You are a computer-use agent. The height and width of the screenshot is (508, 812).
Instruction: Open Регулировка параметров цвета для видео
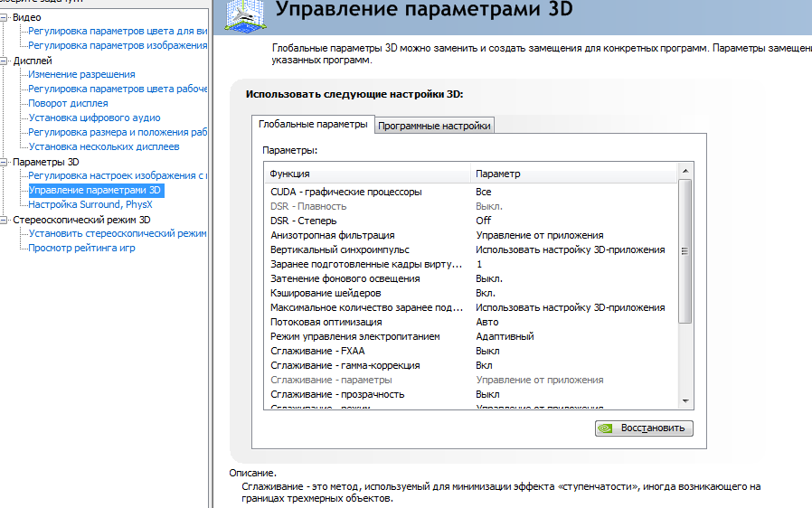click(x=118, y=31)
